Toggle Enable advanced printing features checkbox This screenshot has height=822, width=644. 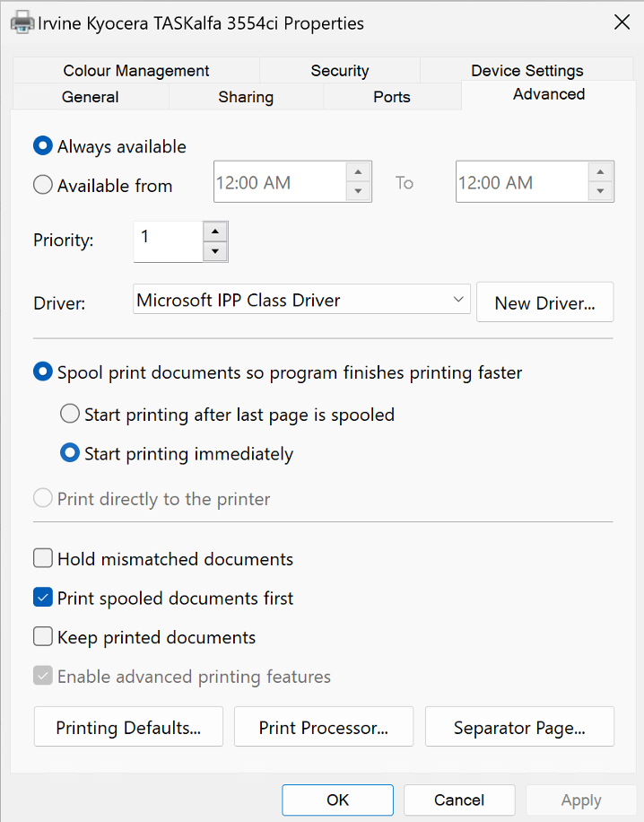point(42,677)
